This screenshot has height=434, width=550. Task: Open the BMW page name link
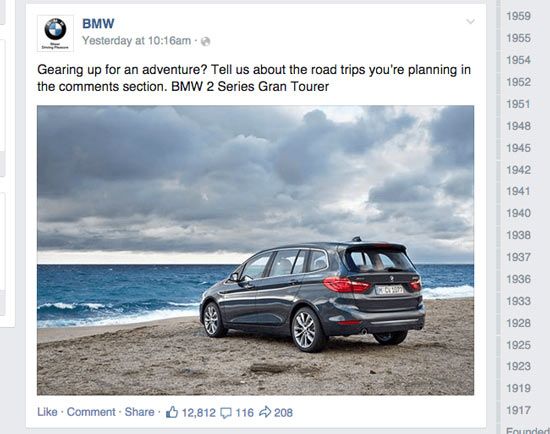98,24
